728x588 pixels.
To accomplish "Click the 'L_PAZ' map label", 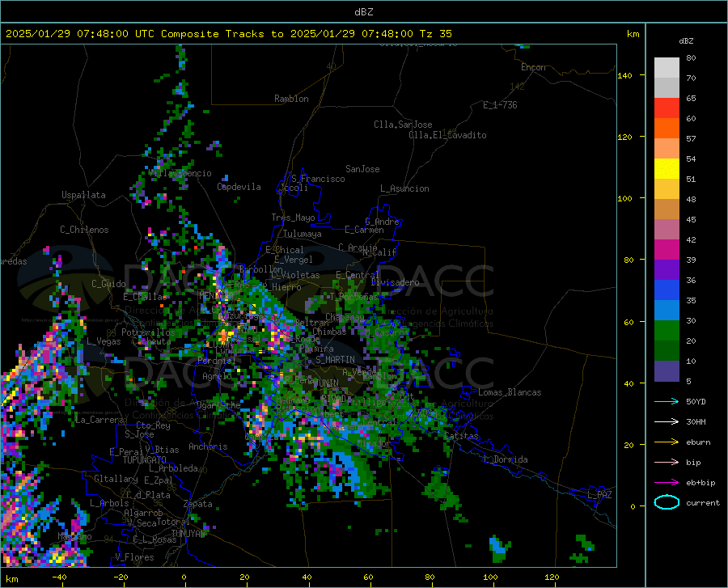I will [599, 495].
